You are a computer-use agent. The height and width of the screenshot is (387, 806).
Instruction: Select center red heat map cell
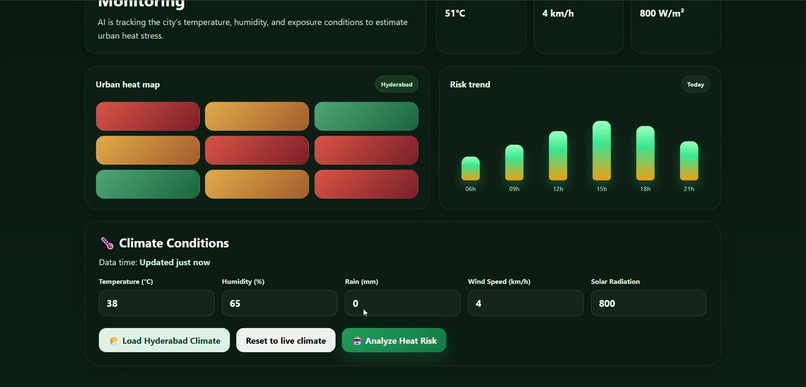257,150
